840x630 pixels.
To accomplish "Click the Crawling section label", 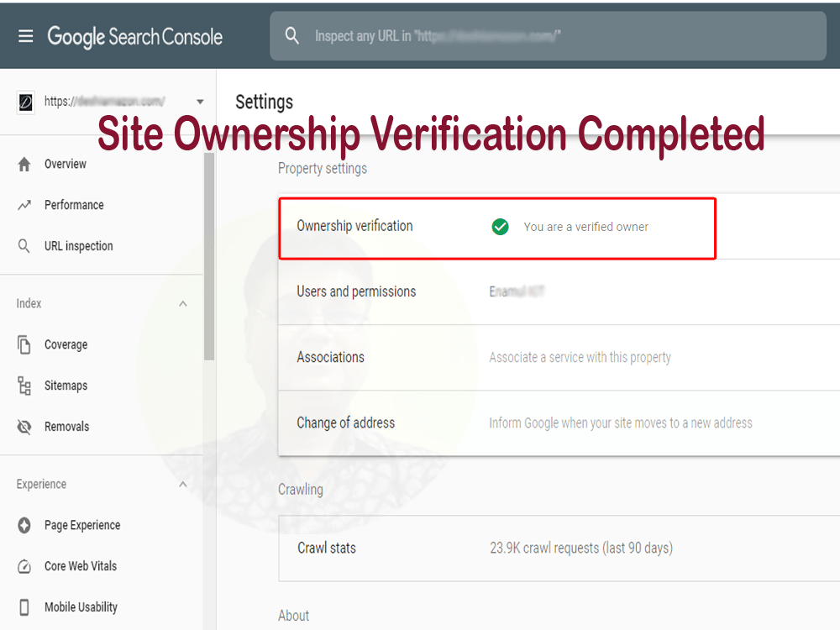I will (301, 490).
